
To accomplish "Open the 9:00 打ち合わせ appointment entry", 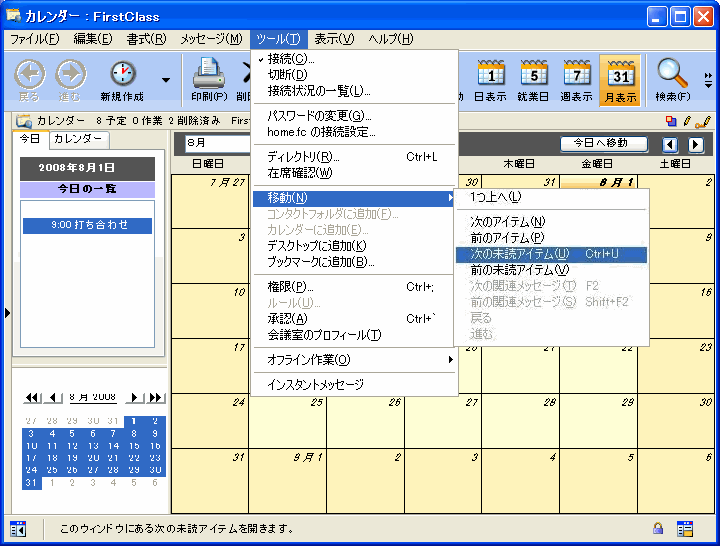I will (x=89, y=225).
